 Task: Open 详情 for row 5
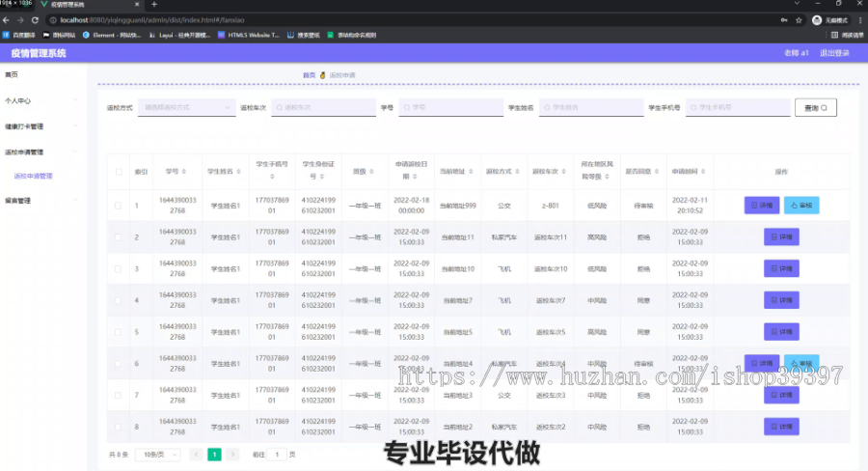[781, 332]
